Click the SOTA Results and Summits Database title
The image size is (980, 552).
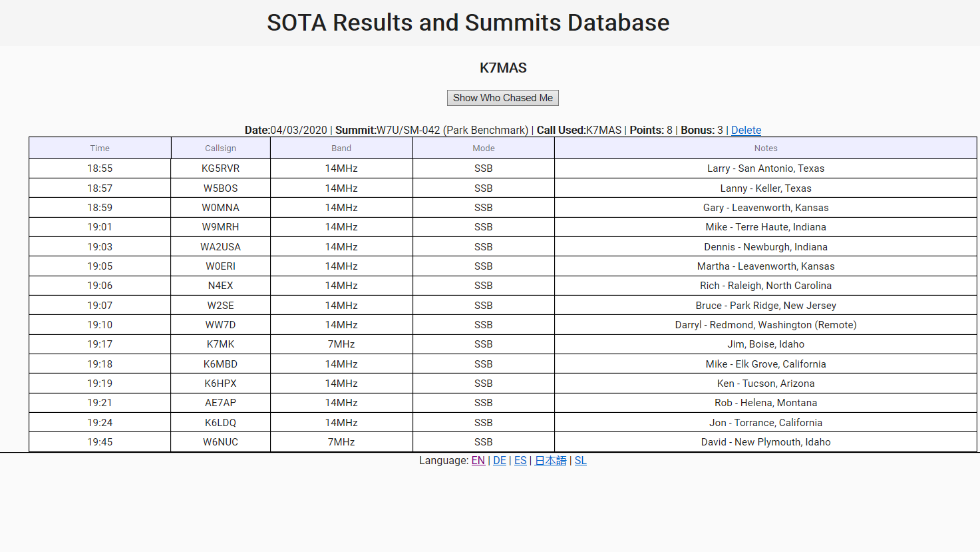468,23
